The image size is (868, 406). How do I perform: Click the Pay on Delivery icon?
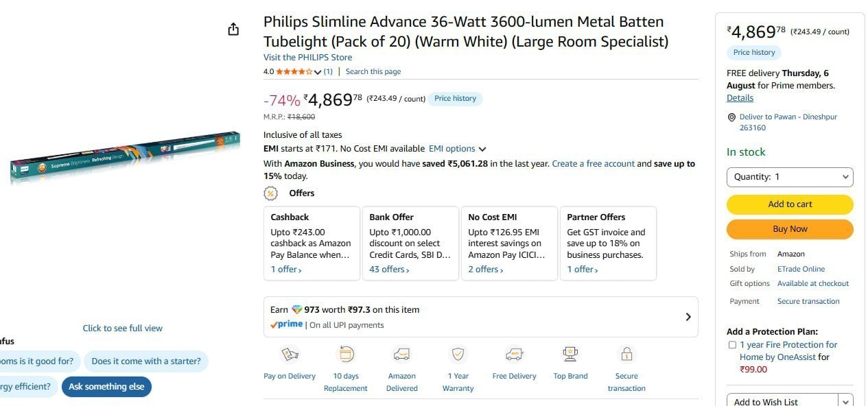[x=290, y=354]
